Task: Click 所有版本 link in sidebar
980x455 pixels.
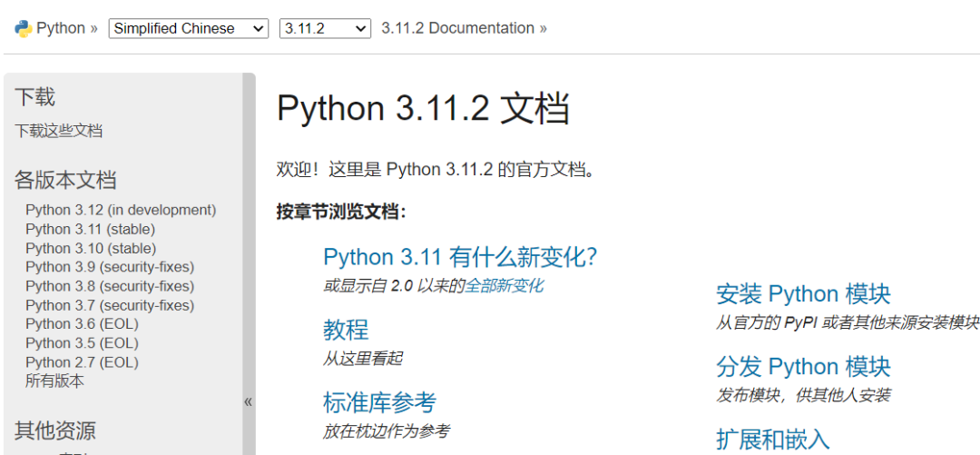Action: click(x=54, y=381)
